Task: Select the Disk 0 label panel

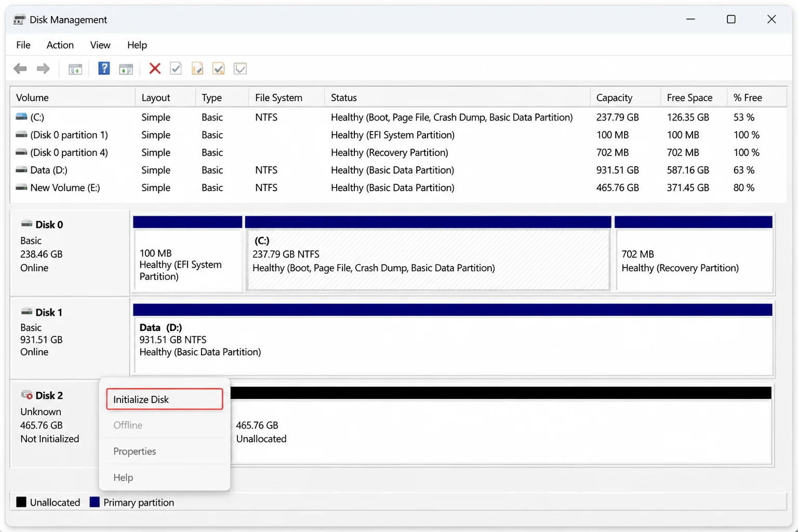Action: [70, 253]
